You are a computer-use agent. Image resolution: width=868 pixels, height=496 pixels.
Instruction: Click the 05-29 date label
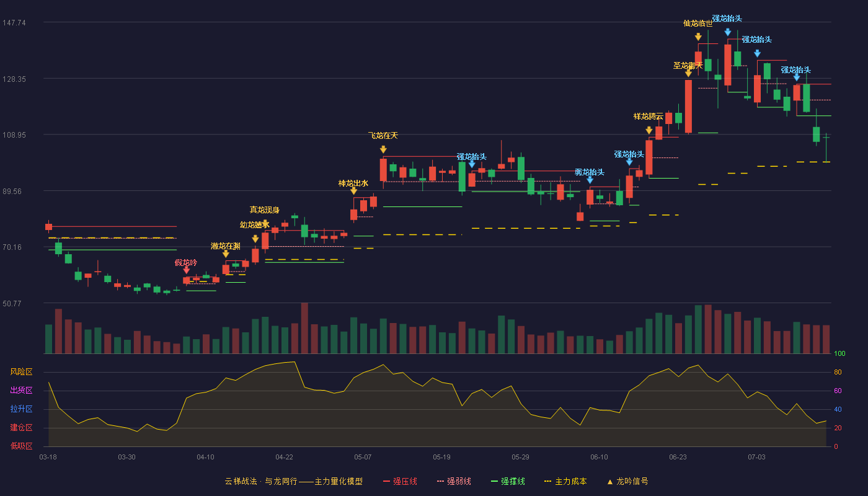coord(520,457)
